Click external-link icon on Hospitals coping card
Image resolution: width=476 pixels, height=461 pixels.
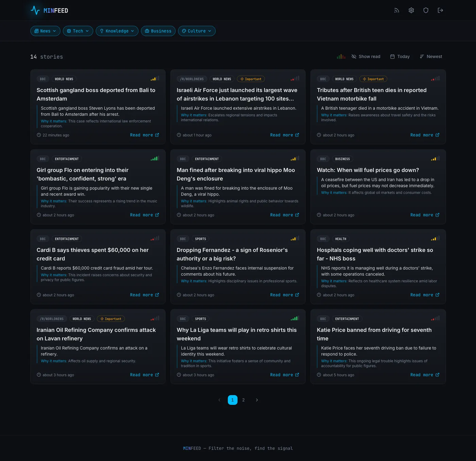(438, 295)
